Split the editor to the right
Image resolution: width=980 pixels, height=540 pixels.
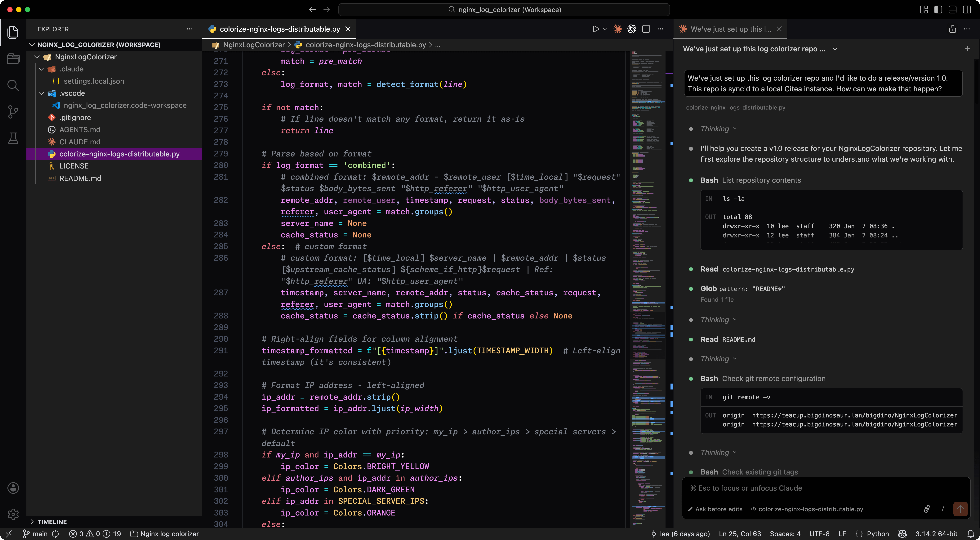(646, 29)
